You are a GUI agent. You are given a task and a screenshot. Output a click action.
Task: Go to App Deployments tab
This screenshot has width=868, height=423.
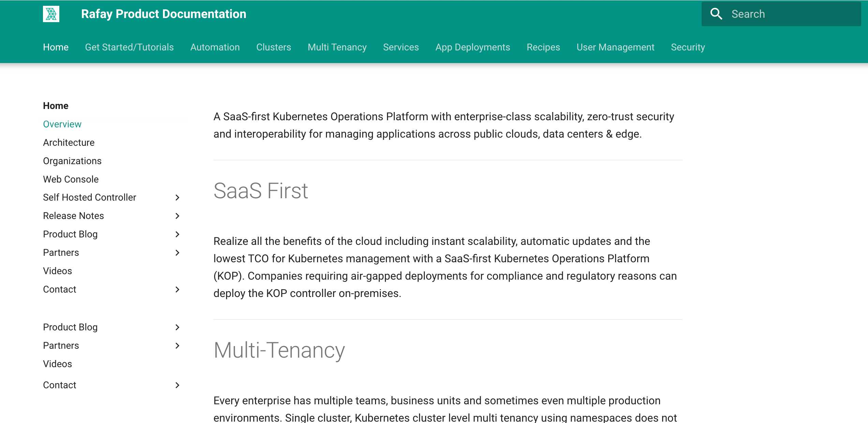(473, 47)
